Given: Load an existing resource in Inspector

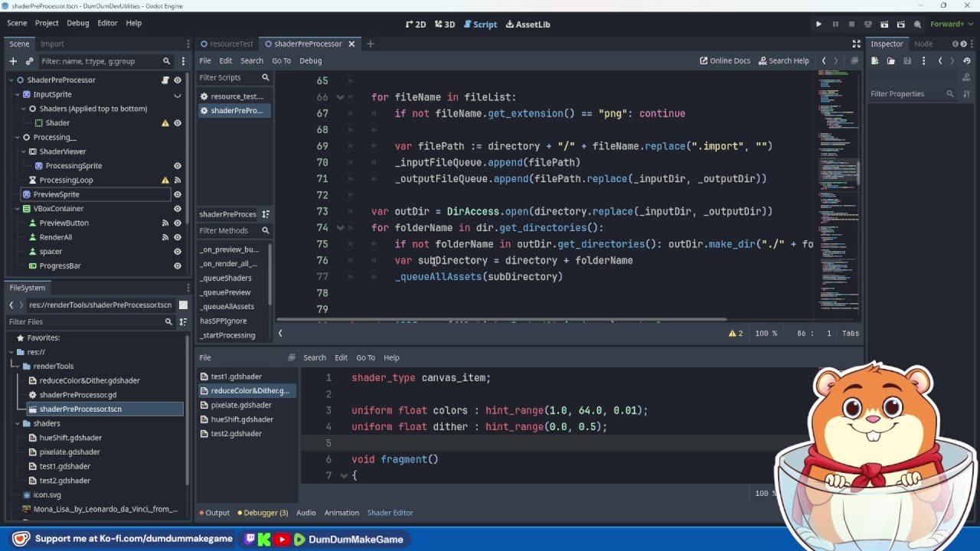Looking at the screenshot, I should click(891, 61).
